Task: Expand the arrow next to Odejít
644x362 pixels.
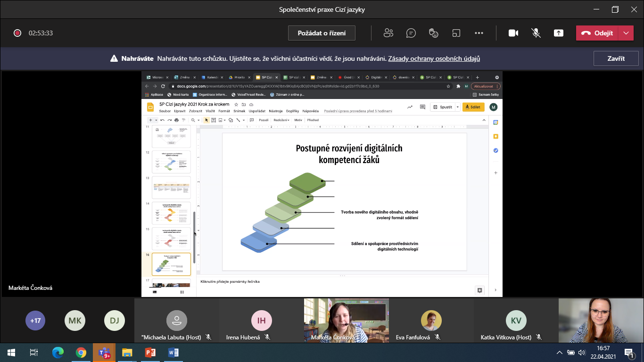Action: (x=626, y=33)
